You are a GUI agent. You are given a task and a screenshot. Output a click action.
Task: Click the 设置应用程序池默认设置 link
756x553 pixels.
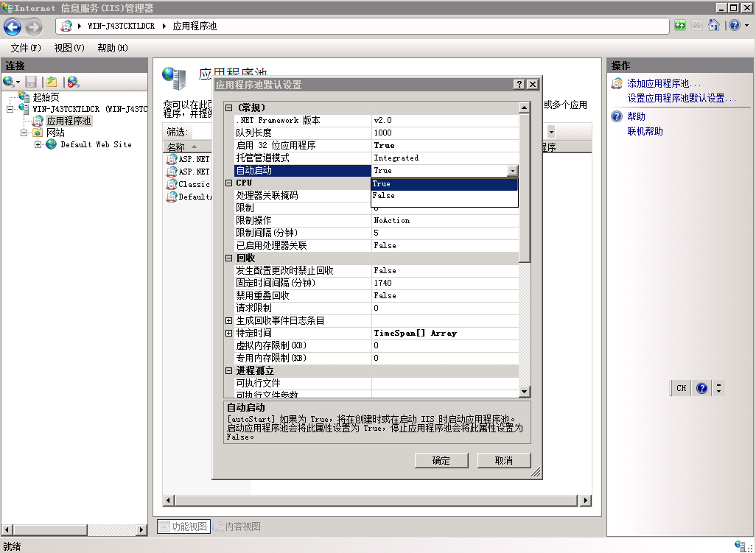[682, 98]
